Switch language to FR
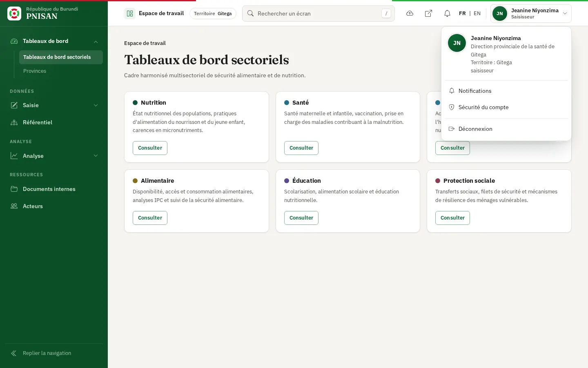Viewport: 588px width, 368px height. click(x=462, y=13)
